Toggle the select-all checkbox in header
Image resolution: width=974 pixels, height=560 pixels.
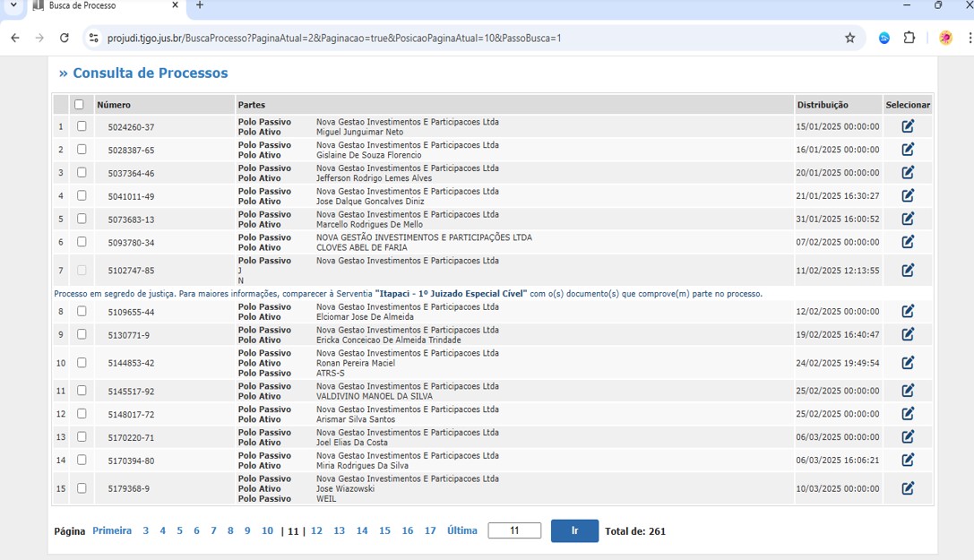[79, 105]
